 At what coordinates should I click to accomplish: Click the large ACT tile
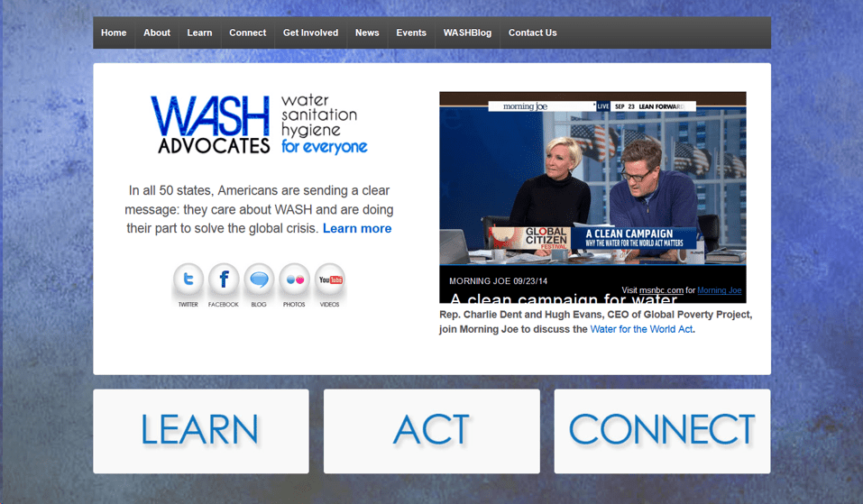point(431,431)
